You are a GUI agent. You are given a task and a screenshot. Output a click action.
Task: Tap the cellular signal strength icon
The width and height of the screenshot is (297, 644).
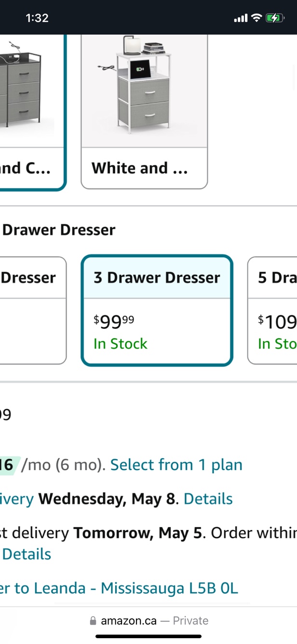240,18
